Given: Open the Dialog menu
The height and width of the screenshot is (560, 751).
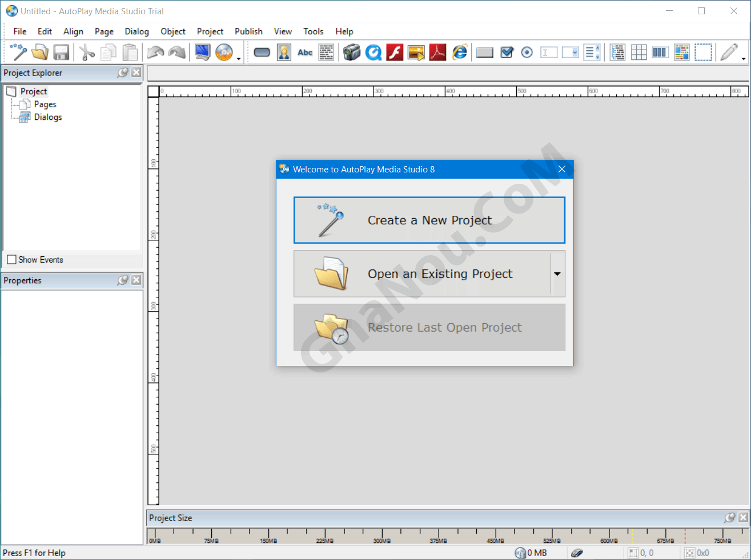Looking at the screenshot, I should (136, 31).
